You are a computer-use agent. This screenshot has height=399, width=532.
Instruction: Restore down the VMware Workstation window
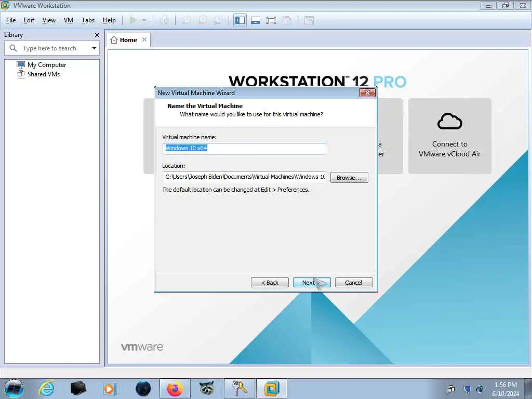coord(506,6)
